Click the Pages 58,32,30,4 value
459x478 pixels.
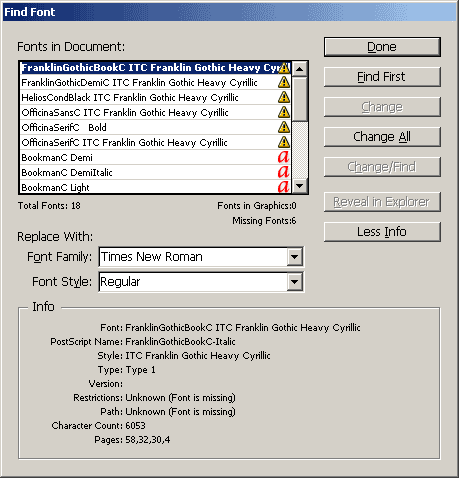coord(148,440)
